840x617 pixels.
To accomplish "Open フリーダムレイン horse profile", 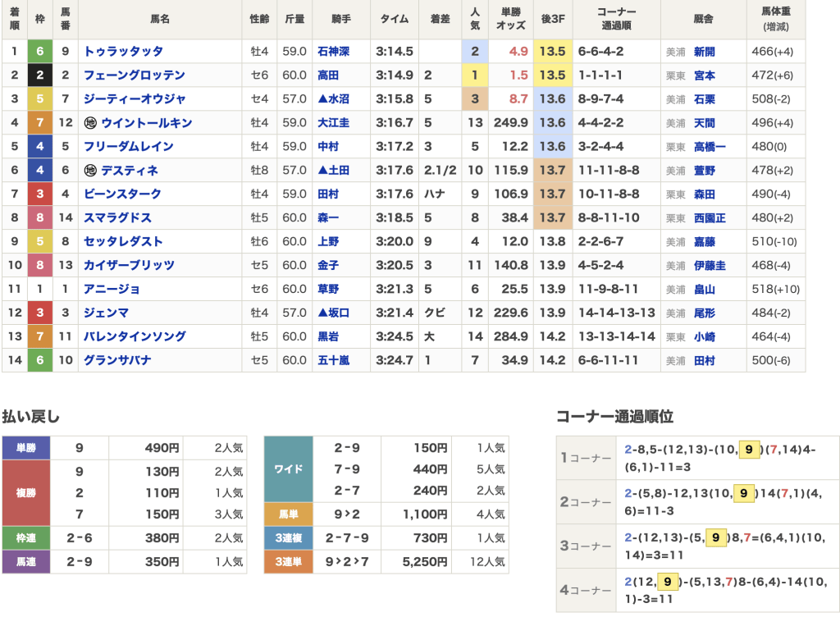I will [x=129, y=147].
